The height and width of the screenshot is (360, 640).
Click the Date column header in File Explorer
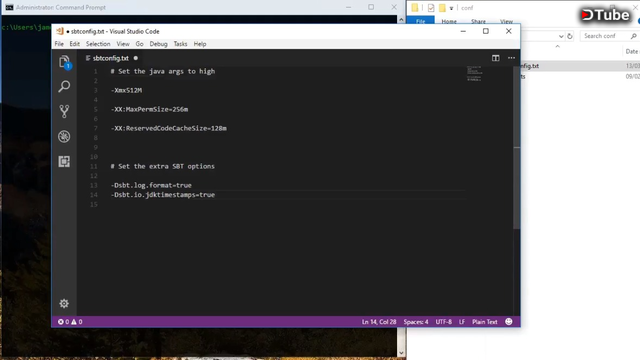coord(632,51)
